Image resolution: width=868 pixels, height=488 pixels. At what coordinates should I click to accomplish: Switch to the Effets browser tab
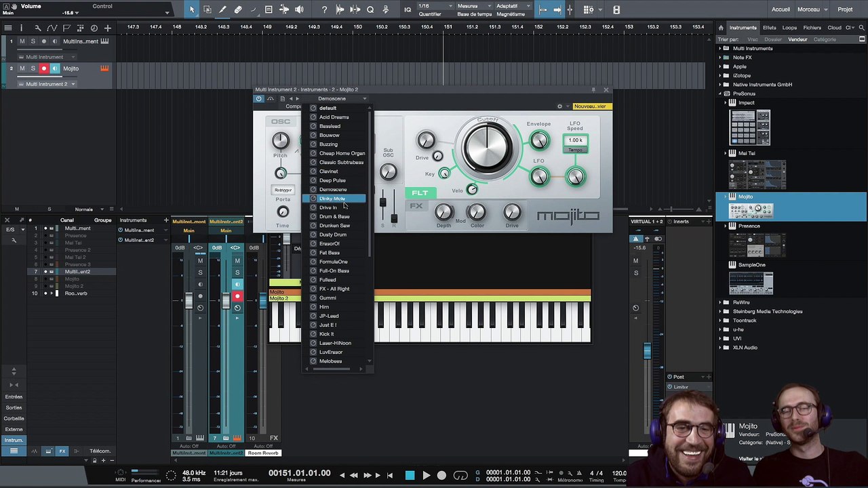click(x=769, y=28)
